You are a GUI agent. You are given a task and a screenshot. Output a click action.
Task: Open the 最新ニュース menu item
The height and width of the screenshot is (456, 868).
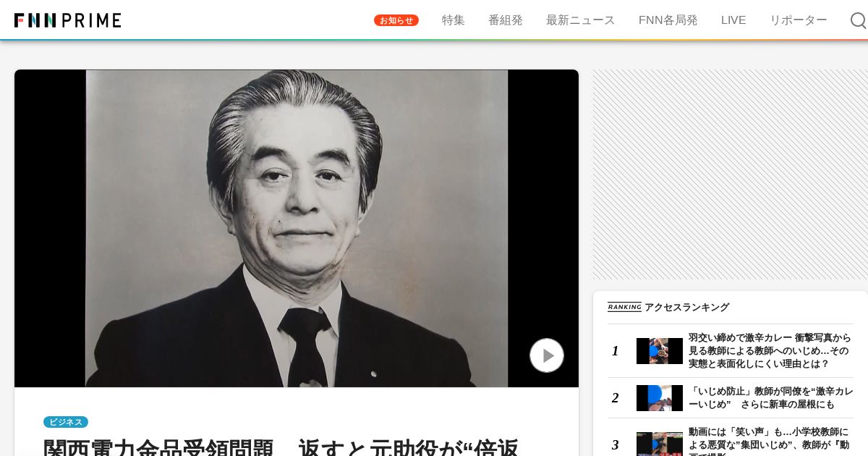coord(581,20)
